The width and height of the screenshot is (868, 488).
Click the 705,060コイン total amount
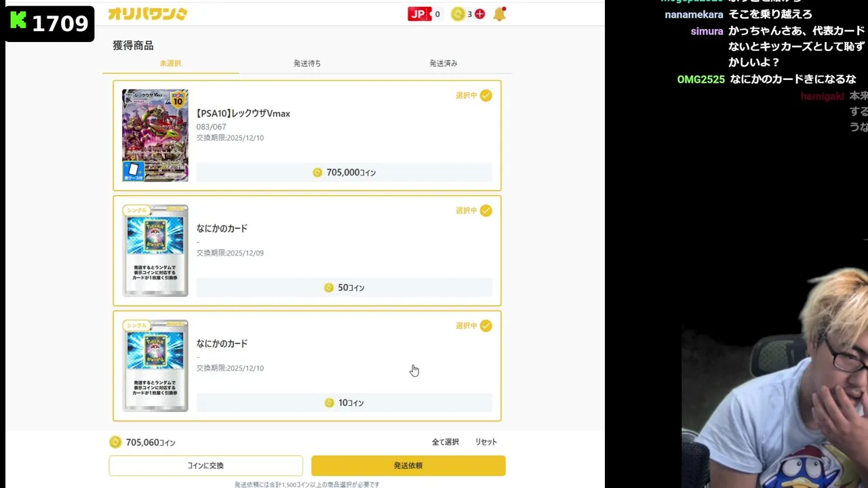point(151,443)
